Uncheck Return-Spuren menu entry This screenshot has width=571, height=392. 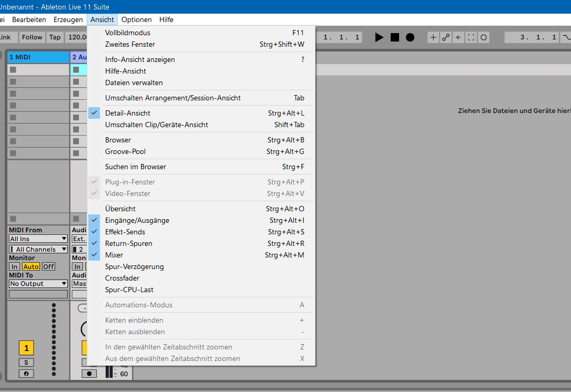(x=201, y=244)
